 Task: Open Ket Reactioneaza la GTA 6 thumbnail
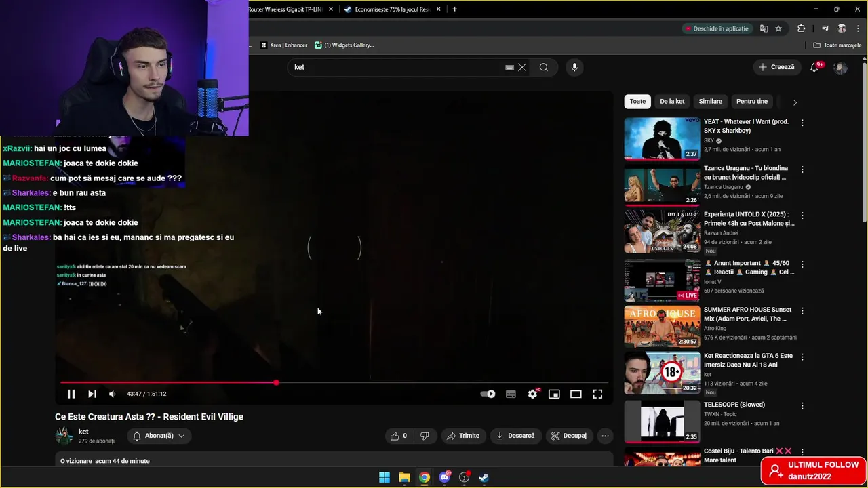(662, 373)
